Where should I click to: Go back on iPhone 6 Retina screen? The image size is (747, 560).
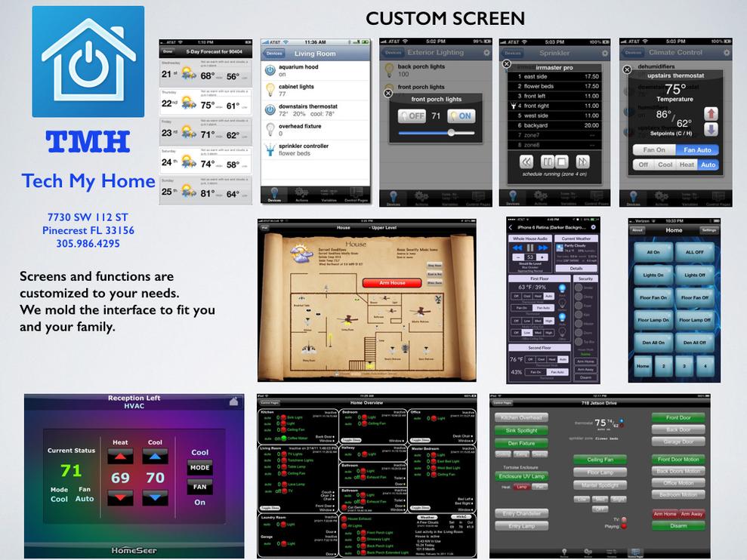click(x=511, y=227)
